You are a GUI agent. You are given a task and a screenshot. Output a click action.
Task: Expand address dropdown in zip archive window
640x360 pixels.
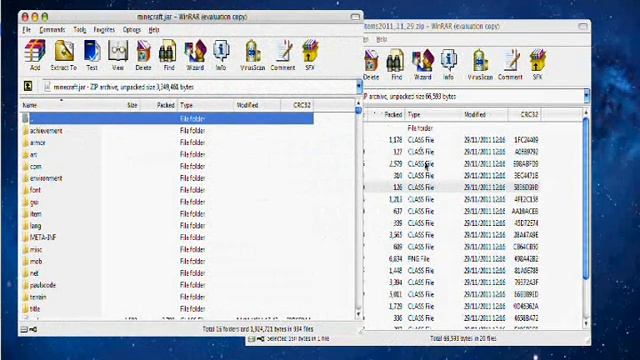[x=586, y=96]
